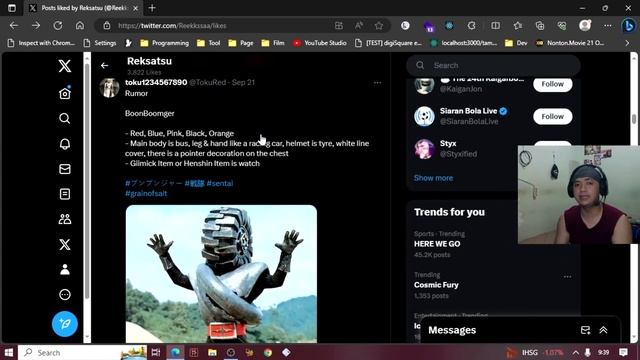The image size is (640, 360).
Task: Open Read aloud icon in address bar
Action: 359,26
